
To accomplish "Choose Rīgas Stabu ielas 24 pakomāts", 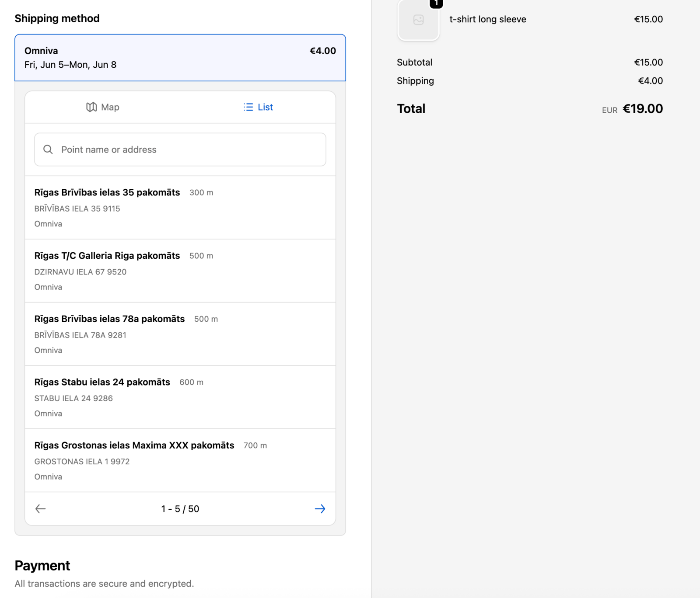I will click(180, 397).
